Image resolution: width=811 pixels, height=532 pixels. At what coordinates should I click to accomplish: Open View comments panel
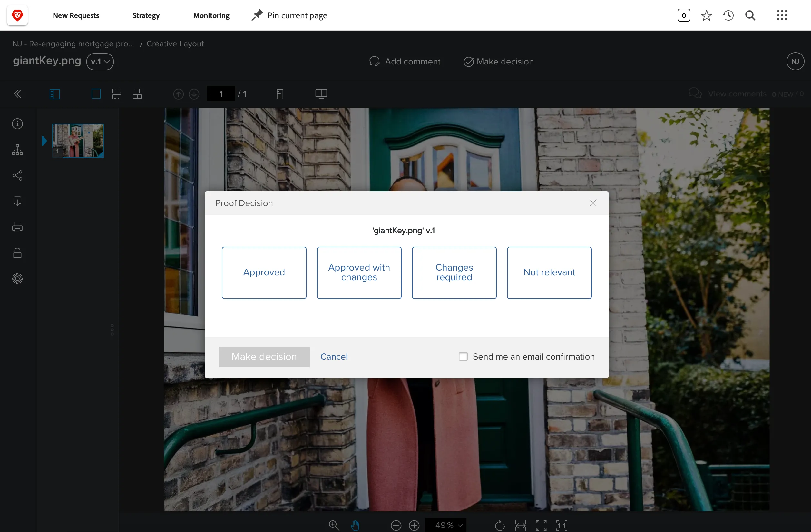746,94
